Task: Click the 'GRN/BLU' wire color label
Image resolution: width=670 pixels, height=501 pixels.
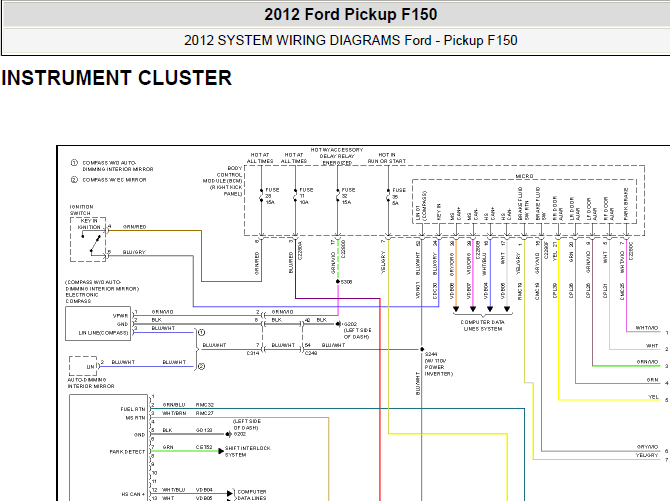Action: click(x=174, y=405)
